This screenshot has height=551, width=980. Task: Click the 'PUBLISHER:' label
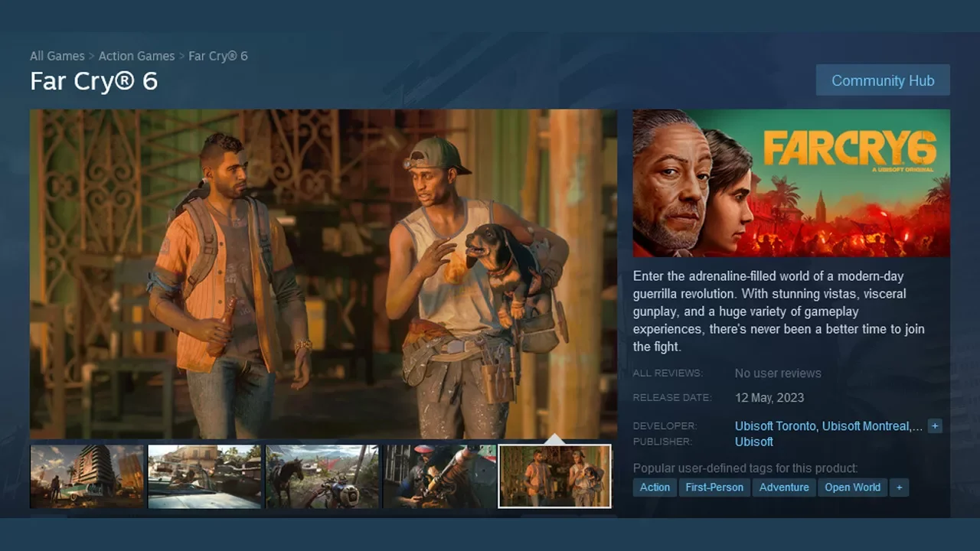tap(662, 442)
